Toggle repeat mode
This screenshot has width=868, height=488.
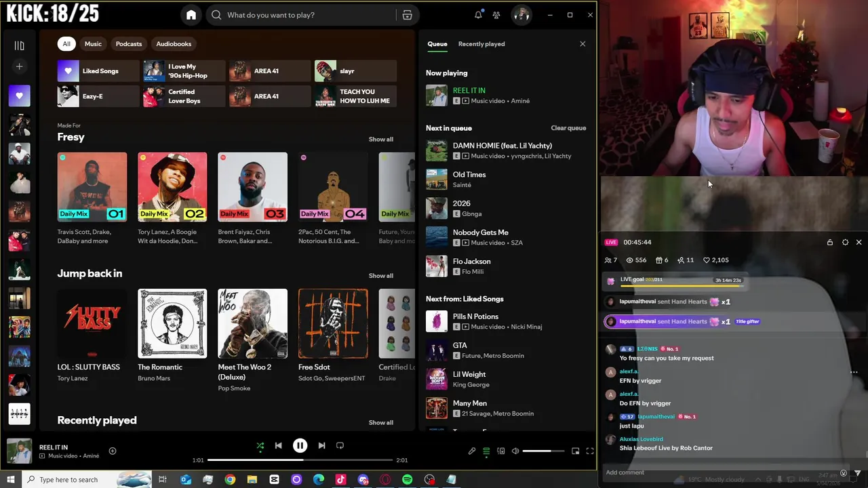point(340,445)
